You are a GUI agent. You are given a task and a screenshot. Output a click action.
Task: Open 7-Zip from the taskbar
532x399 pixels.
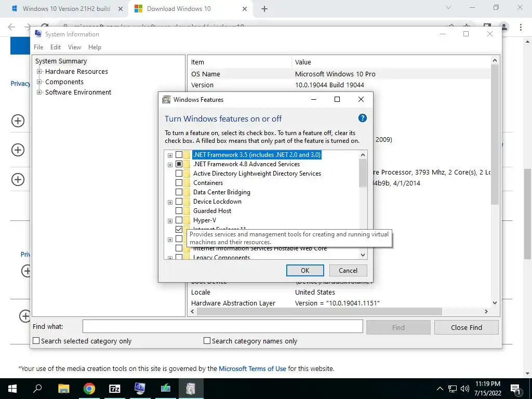115,389
